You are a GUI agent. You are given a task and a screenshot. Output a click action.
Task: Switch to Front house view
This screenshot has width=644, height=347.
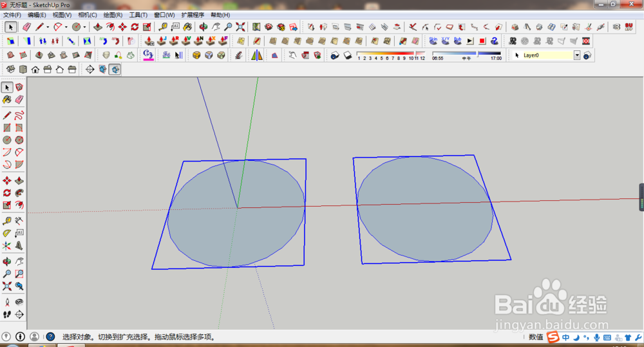coord(35,70)
